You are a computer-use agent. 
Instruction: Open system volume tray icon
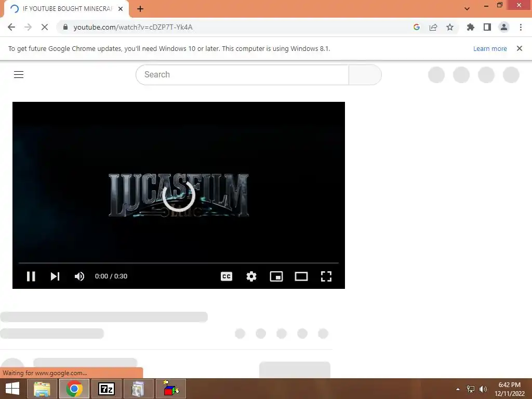[x=483, y=389]
